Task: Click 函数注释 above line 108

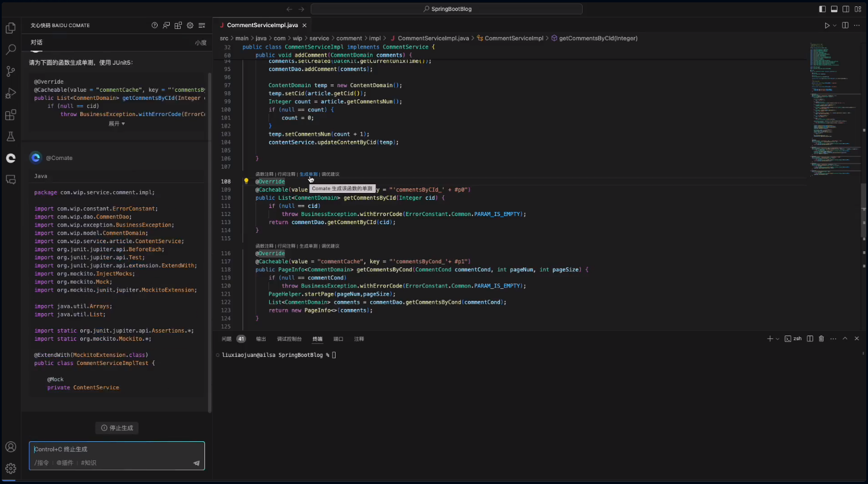Action: (265, 174)
